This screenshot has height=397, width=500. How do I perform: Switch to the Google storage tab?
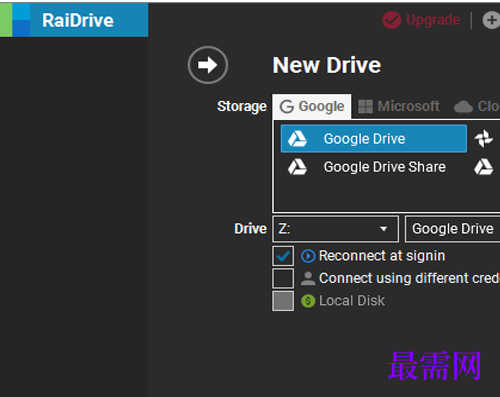click(312, 107)
